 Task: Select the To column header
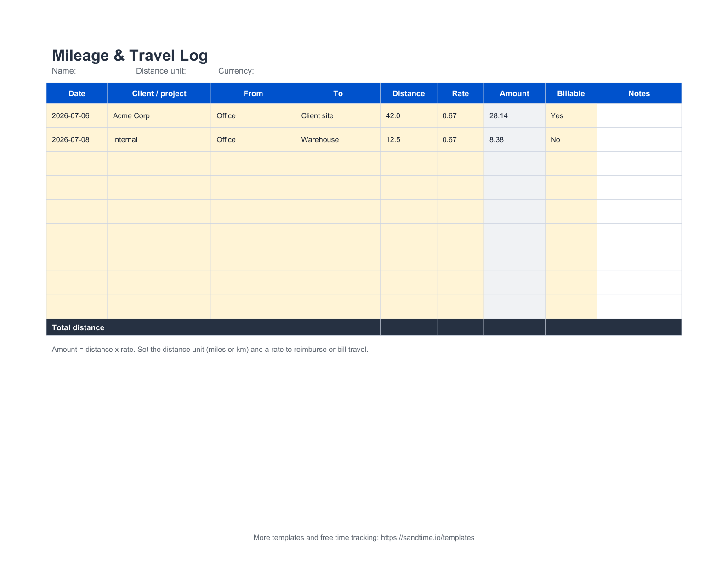(x=338, y=93)
